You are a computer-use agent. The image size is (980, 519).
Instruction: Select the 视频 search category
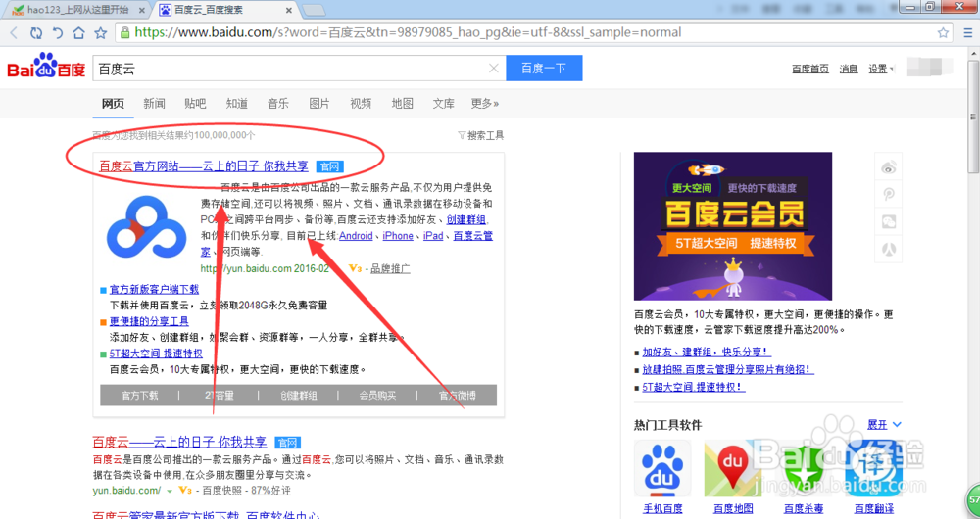tap(361, 104)
